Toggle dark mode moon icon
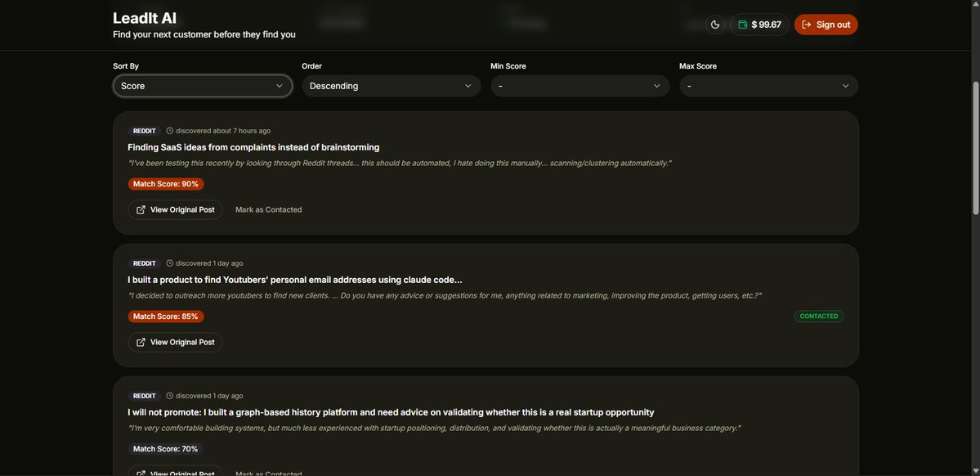Screen dimensions: 980x476 tap(715, 25)
